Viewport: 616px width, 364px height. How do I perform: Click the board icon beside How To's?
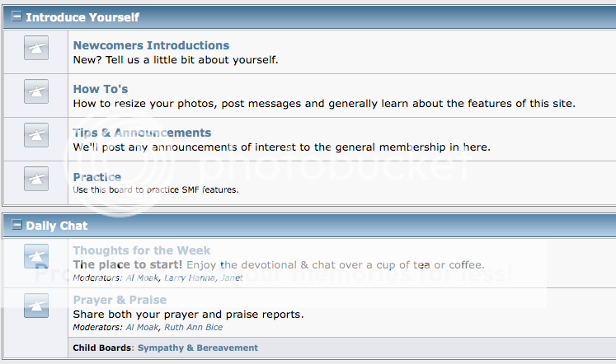point(36,91)
